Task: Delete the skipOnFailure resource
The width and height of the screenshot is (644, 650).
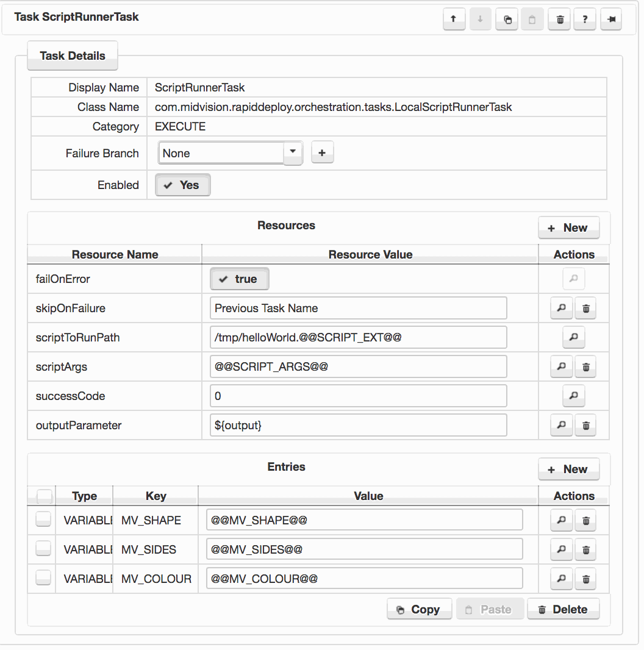Action: pyautogui.click(x=585, y=308)
